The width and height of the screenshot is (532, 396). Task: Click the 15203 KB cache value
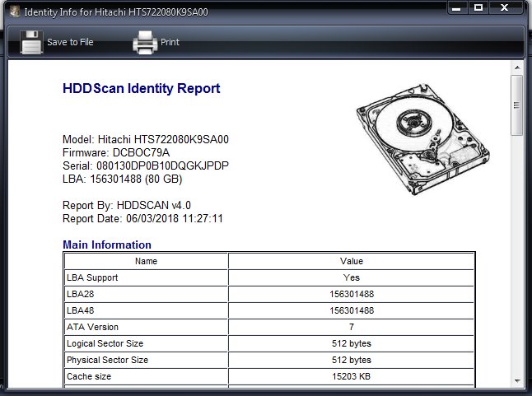(352, 377)
